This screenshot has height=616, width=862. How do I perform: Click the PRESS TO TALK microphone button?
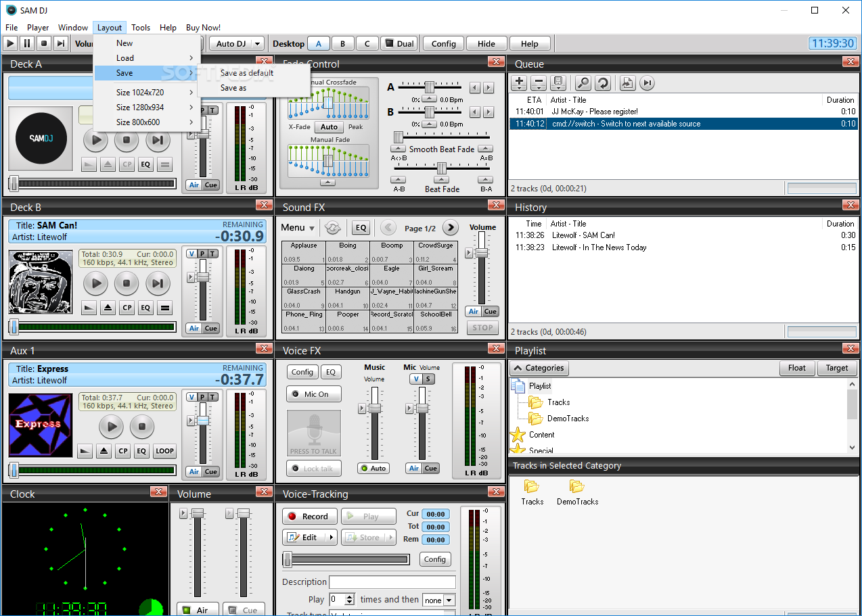click(x=313, y=433)
